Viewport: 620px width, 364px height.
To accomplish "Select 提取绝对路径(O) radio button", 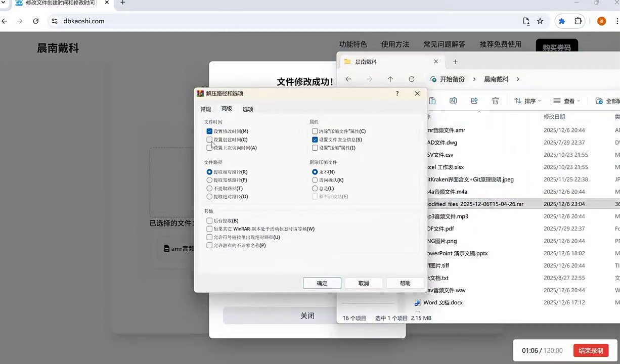I will click(x=209, y=196).
